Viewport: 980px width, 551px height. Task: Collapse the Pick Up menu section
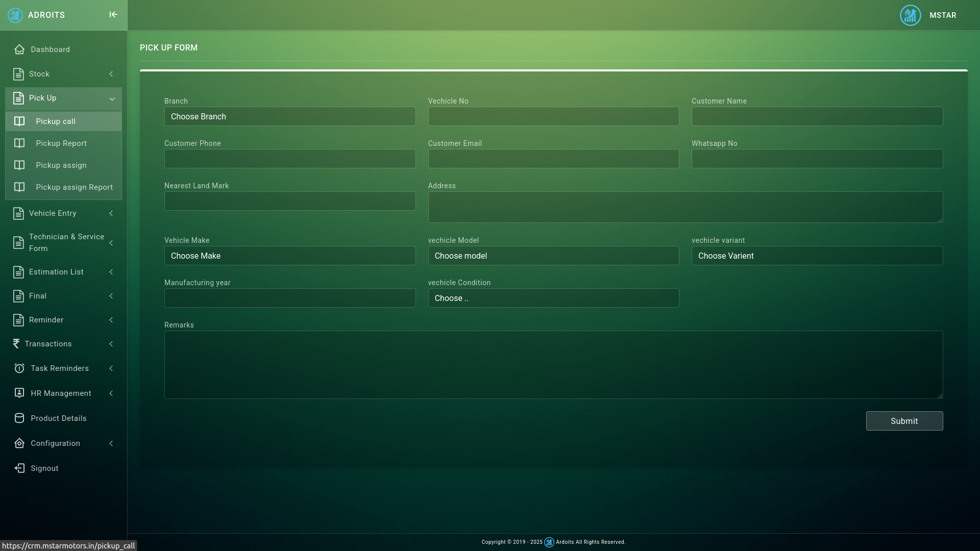(x=112, y=98)
